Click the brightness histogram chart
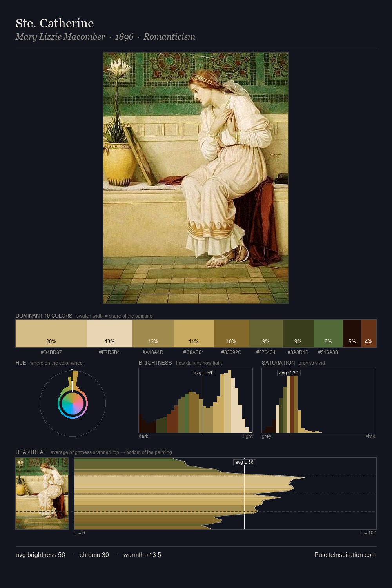This screenshot has width=392, height=588. click(x=196, y=401)
